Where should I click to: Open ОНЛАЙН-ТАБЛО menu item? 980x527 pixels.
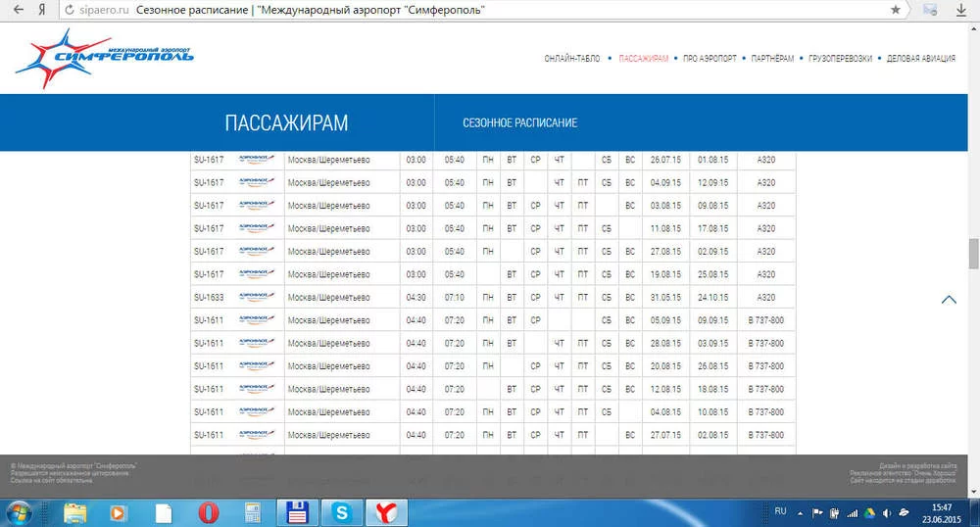[572, 59]
